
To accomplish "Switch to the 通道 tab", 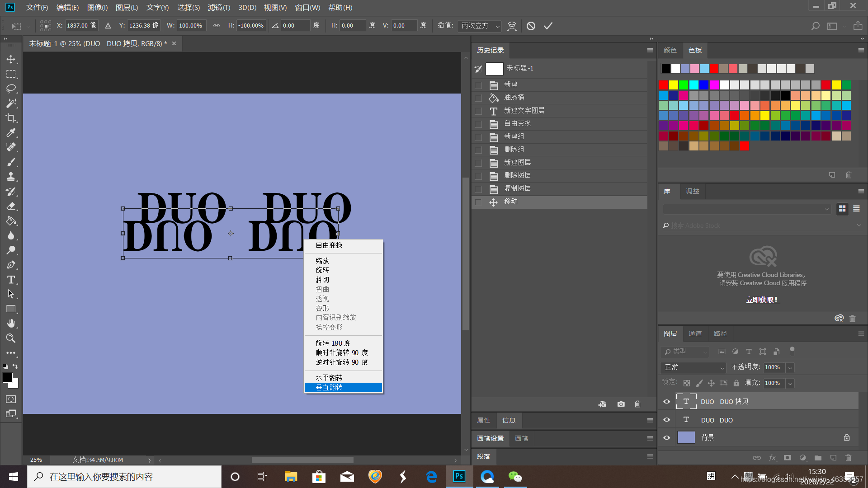I will [x=695, y=333].
